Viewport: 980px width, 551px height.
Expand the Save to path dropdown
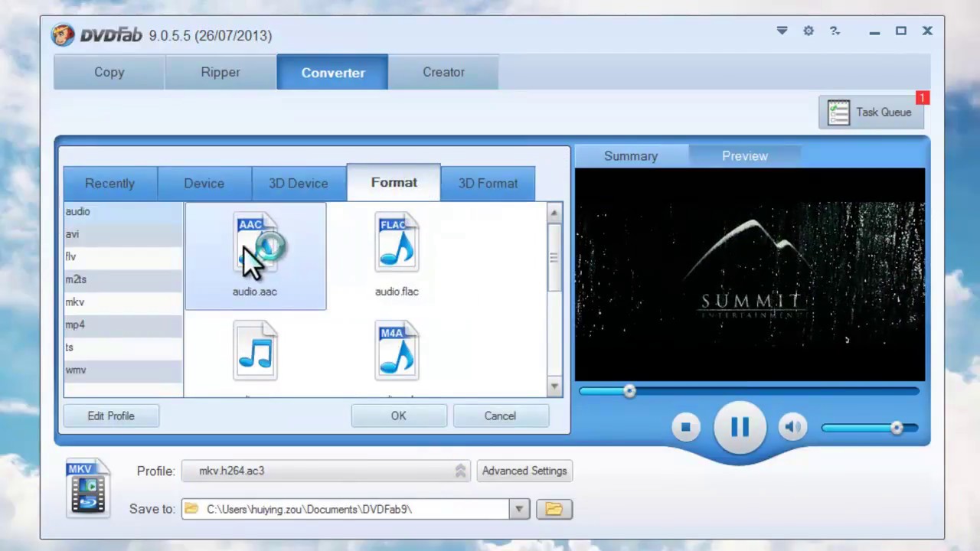click(519, 509)
